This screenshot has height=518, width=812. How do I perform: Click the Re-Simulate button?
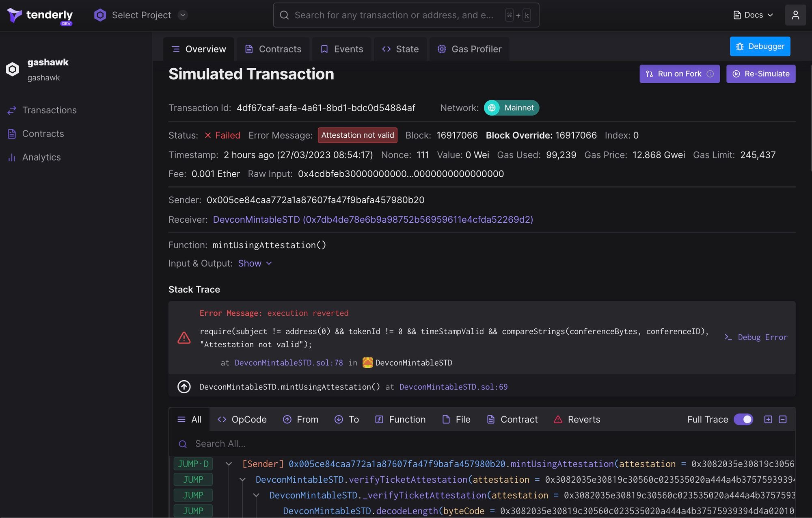[761, 74]
